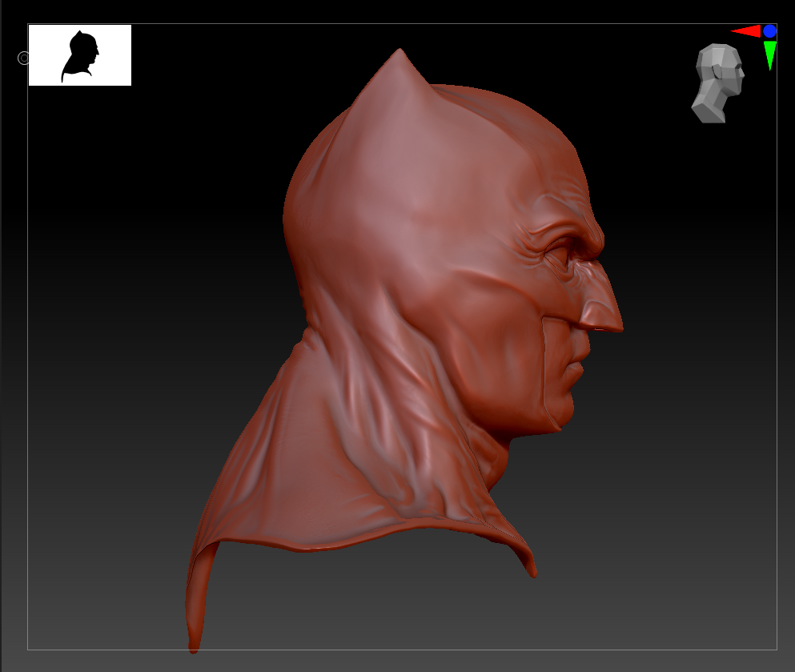Click the cowl ear tip of the sculpt
The height and width of the screenshot is (672, 795).
coord(400,54)
